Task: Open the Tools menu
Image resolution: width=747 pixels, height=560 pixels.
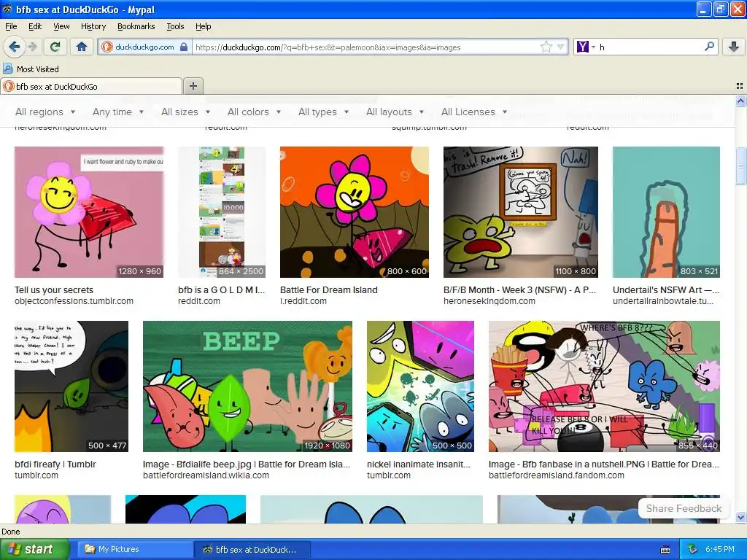Action: [x=175, y=26]
